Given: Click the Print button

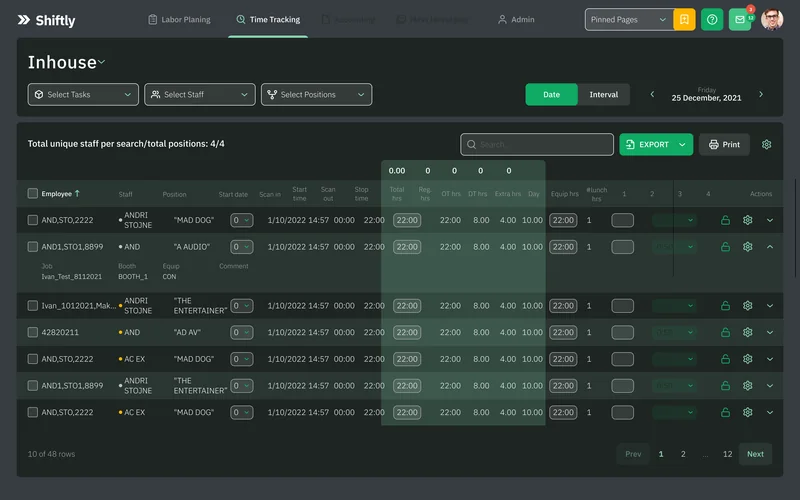Looking at the screenshot, I should coord(724,144).
